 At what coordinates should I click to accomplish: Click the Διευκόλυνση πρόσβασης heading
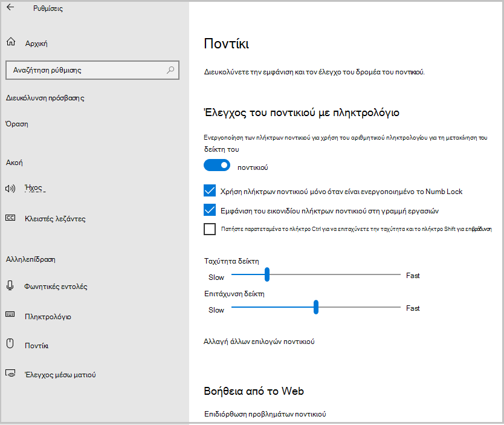click(45, 98)
